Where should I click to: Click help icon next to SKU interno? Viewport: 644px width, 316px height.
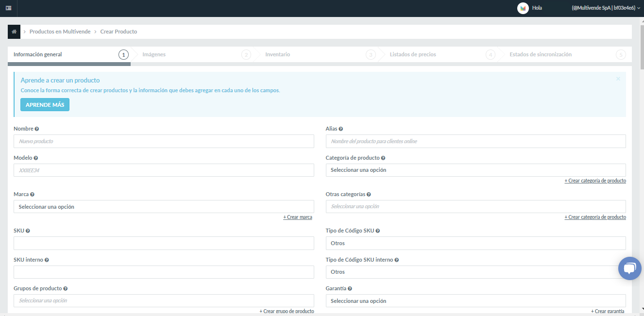[x=47, y=260]
